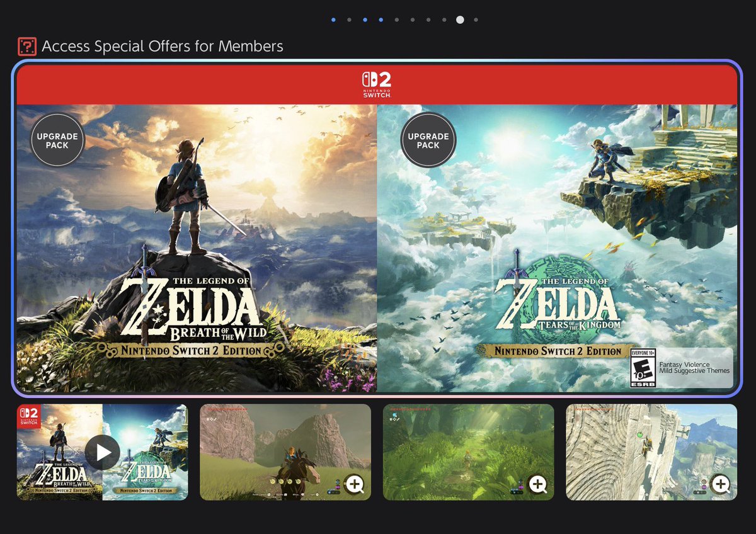The image size is (756, 534).
Task: Click the Upgrade Pack badge on Breath of the Wild
Action: click(57, 140)
